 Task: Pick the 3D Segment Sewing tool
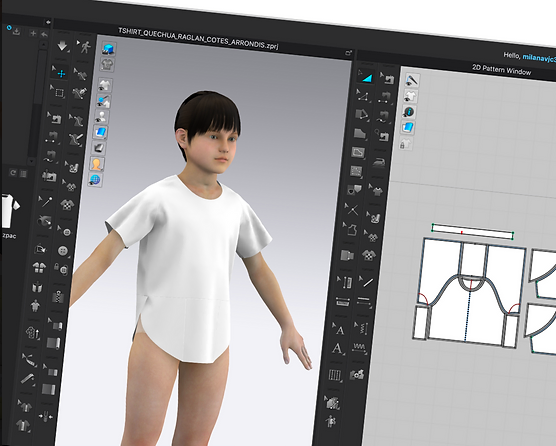pos(51,137)
